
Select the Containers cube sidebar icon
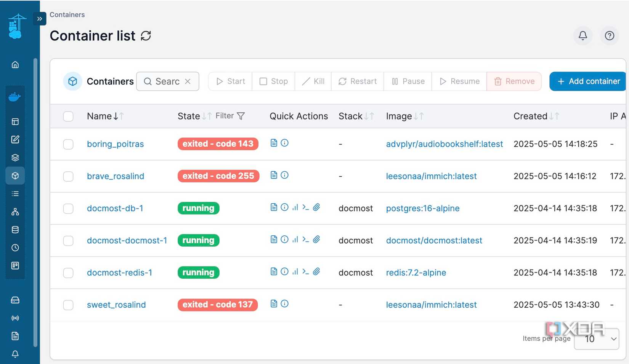15,176
